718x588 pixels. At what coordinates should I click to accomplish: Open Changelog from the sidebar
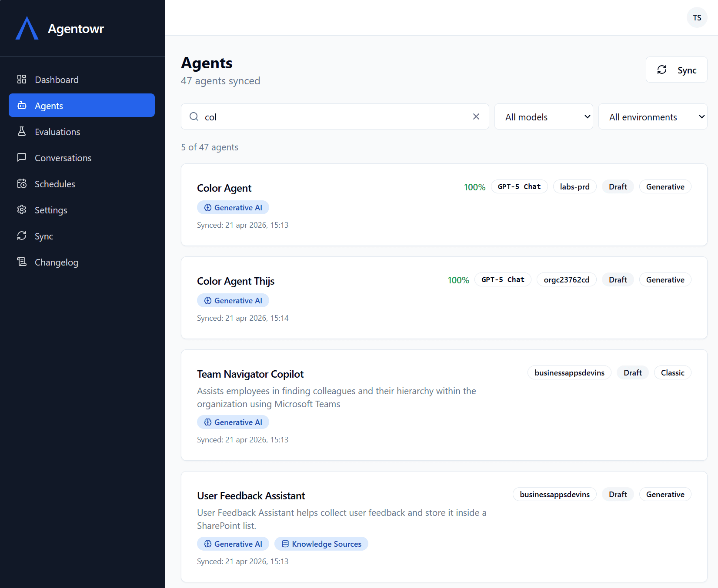tap(82, 262)
